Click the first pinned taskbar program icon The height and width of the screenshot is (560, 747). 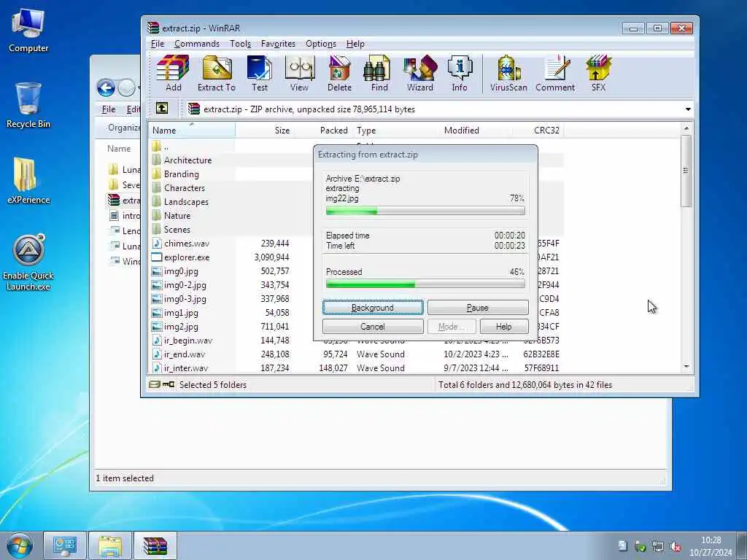click(65, 545)
